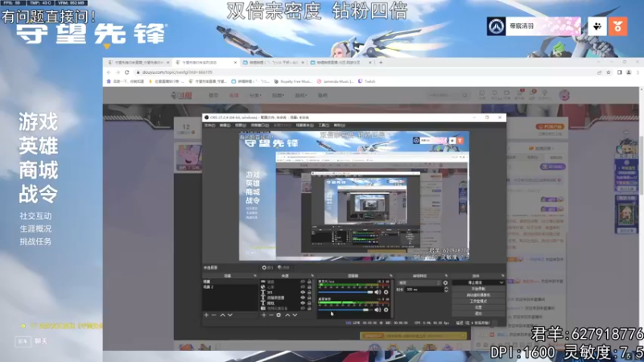Add a new source with the plus icon
The width and height of the screenshot is (644, 362).
[x=264, y=315]
